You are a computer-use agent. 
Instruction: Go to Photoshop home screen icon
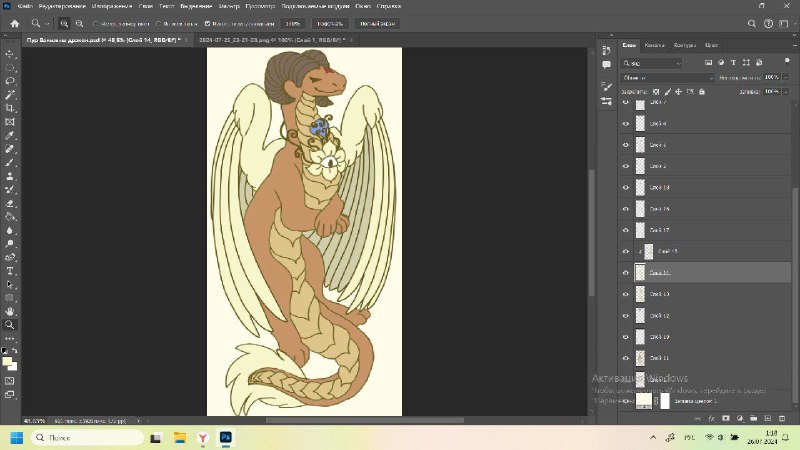pyautogui.click(x=15, y=23)
